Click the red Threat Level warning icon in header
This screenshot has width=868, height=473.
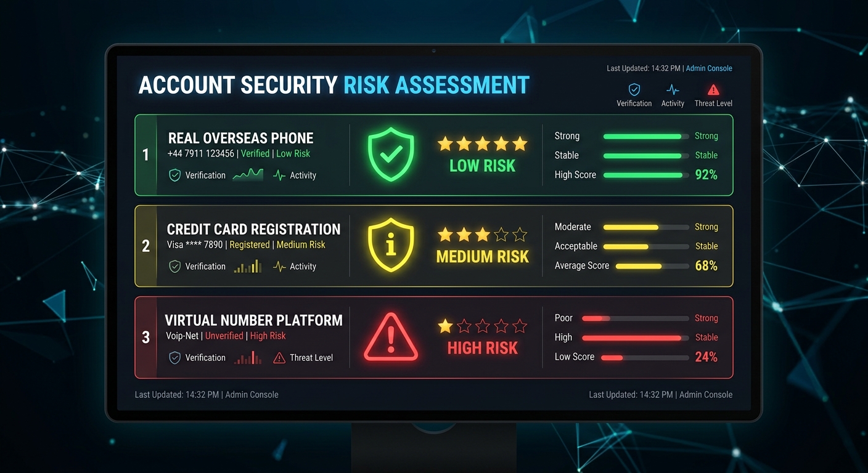pos(713,89)
